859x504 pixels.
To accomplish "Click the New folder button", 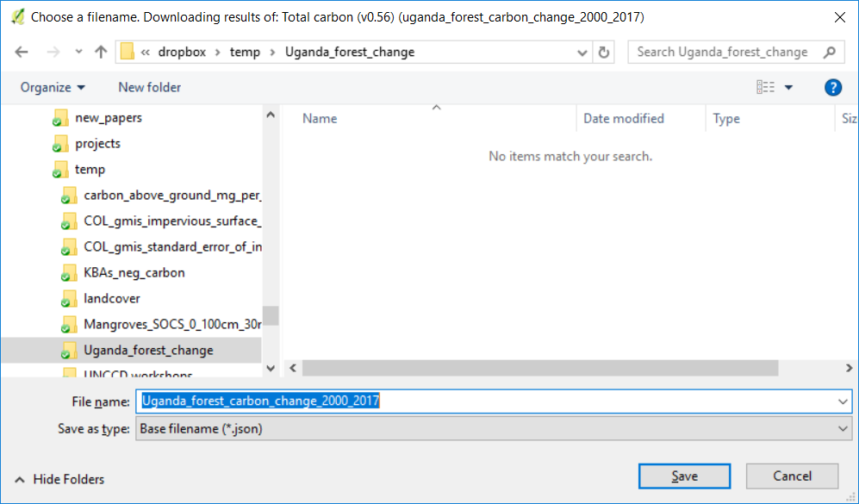I will [149, 87].
